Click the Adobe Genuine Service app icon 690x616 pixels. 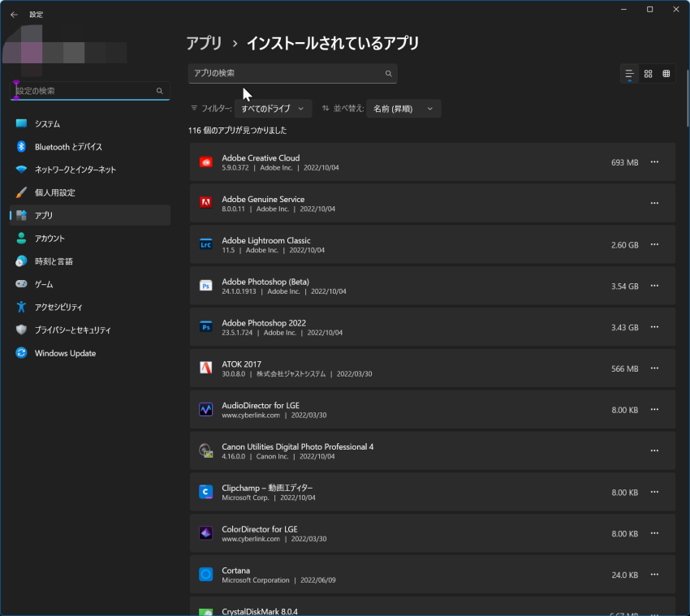[206, 203]
